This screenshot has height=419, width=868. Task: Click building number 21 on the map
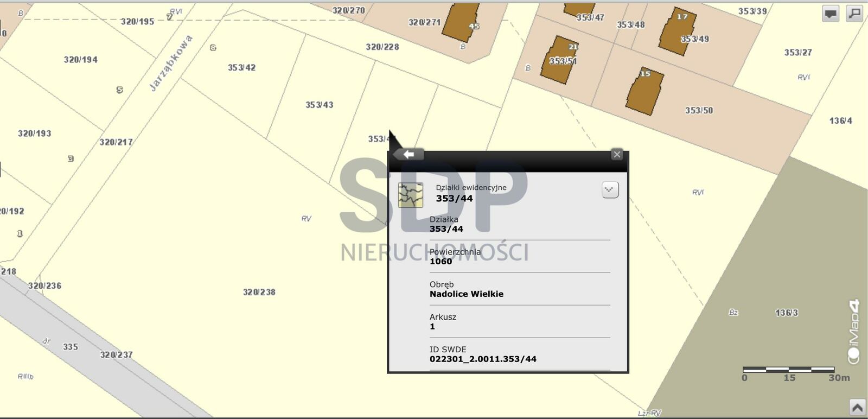coord(573,47)
